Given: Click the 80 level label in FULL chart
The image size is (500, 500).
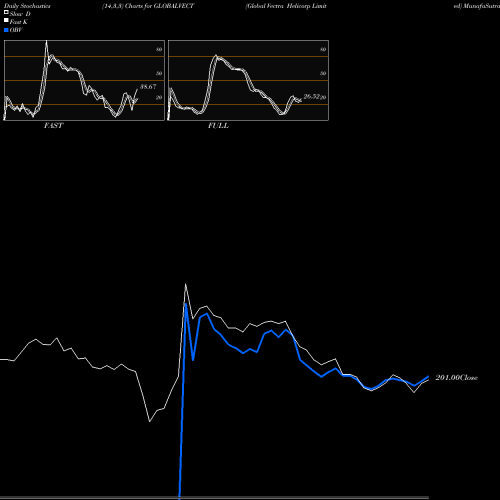Looking at the screenshot, I should [x=323, y=49].
